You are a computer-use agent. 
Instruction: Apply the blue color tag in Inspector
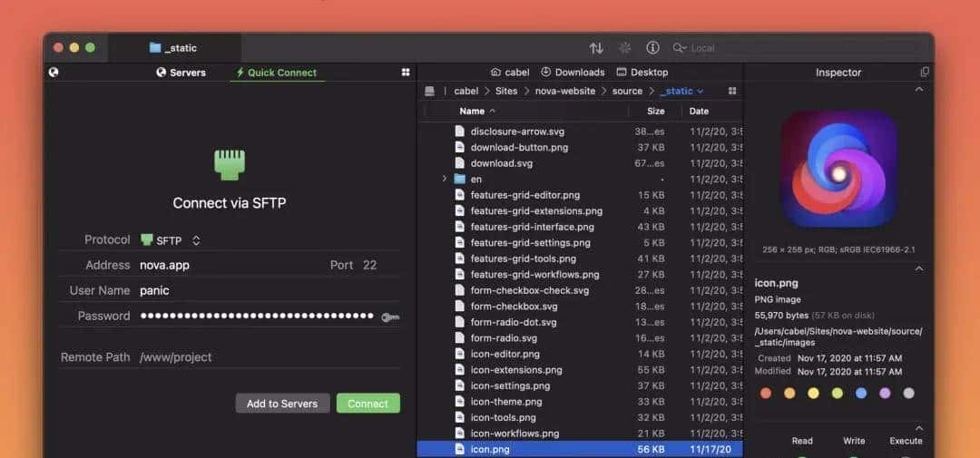[x=861, y=394]
